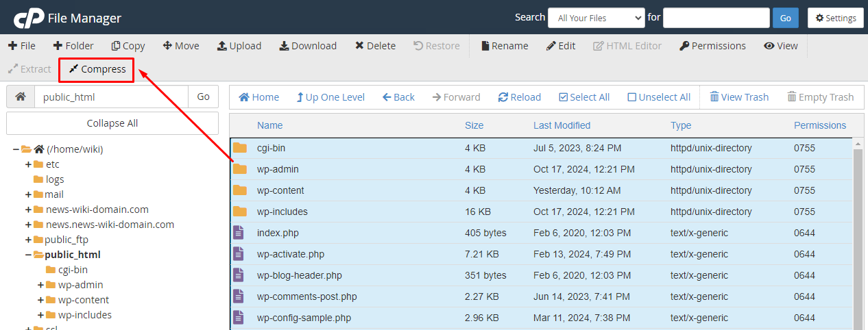Sort by Last Modified column
Image resolution: width=868 pixels, height=330 pixels.
[562, 125]
